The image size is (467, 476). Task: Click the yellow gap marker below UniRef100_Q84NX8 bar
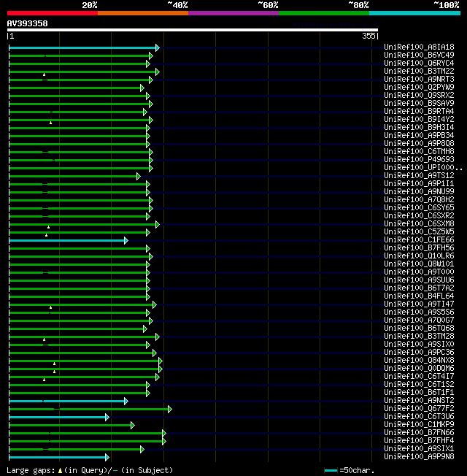point(54,364)
